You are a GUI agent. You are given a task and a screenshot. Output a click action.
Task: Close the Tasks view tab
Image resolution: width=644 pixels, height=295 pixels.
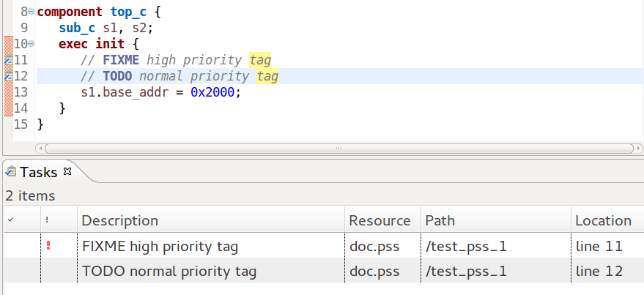coord(67,171)
